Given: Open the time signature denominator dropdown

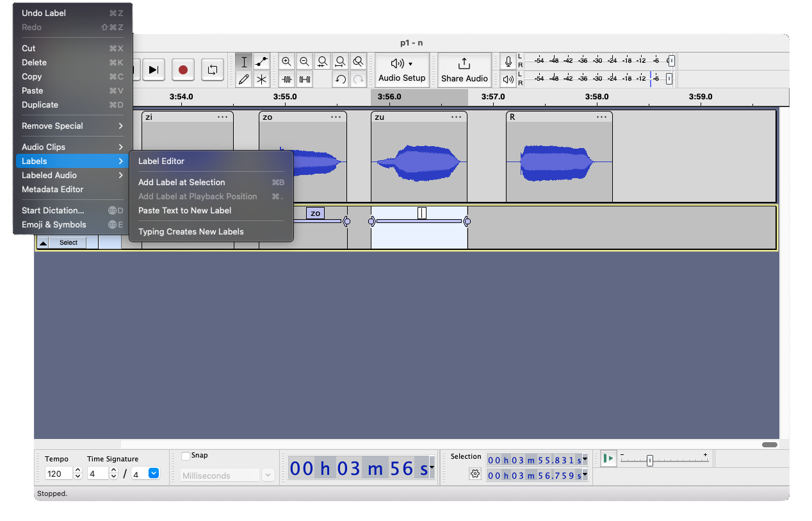Looking at the screenshot, I should click(x=154, y=474).
